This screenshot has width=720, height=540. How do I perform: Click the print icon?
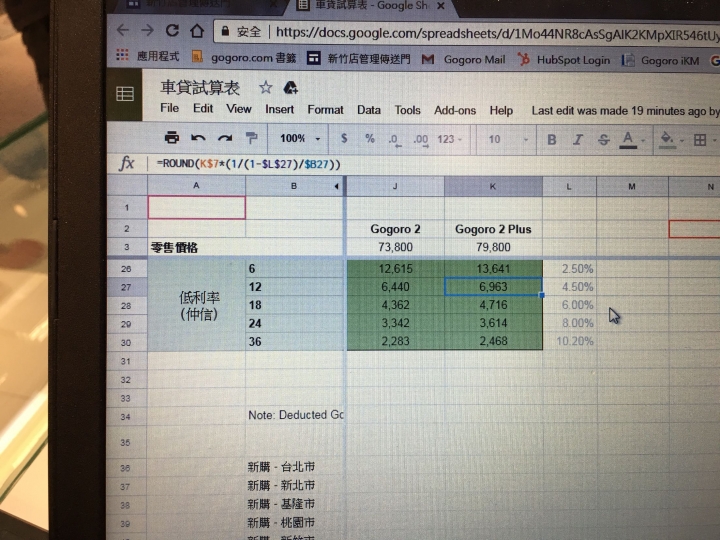(x=172, y=137)
